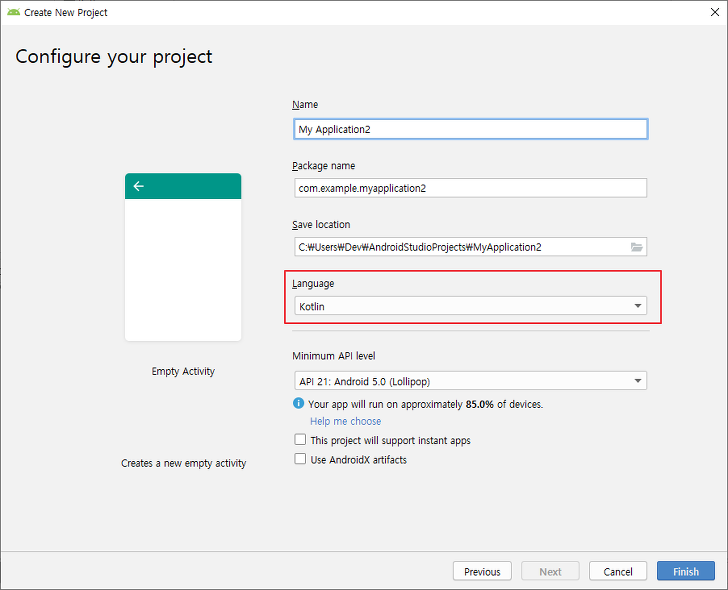Click the grayed-out Next button
The width and height of the screenshot is (728, 590).
coord(550,571)
